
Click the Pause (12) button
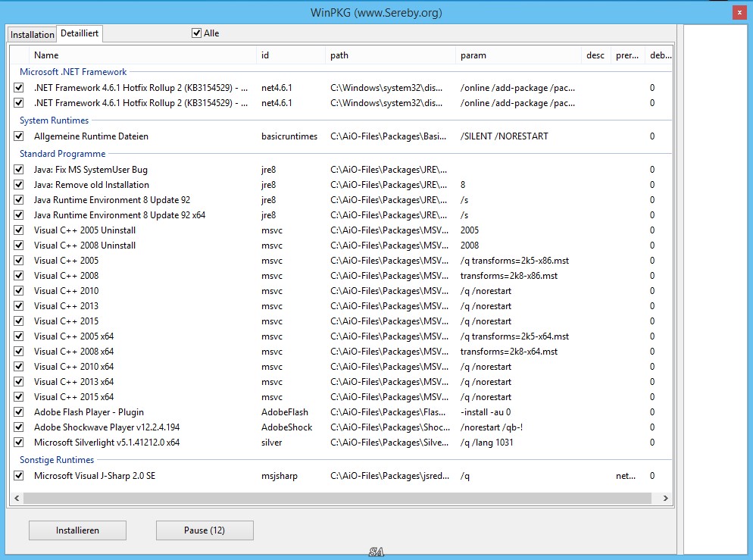coord(205,530)
